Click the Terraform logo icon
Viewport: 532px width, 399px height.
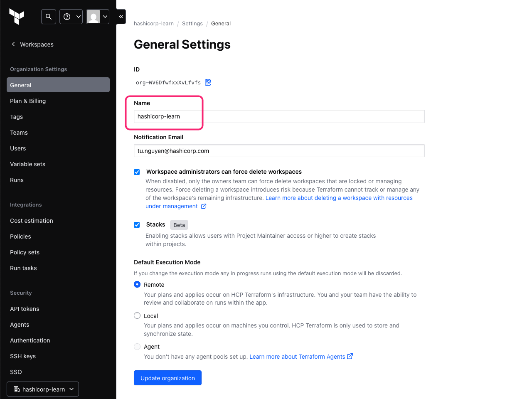17,17
